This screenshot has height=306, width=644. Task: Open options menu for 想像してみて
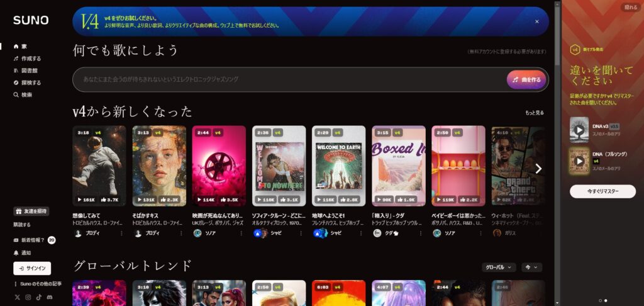point(121,233)
